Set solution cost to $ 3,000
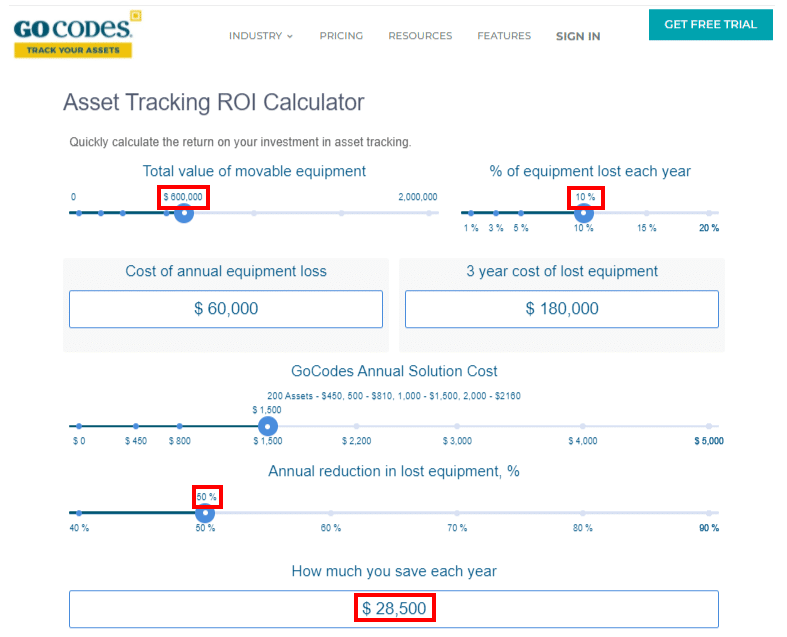 click(457, 426)
